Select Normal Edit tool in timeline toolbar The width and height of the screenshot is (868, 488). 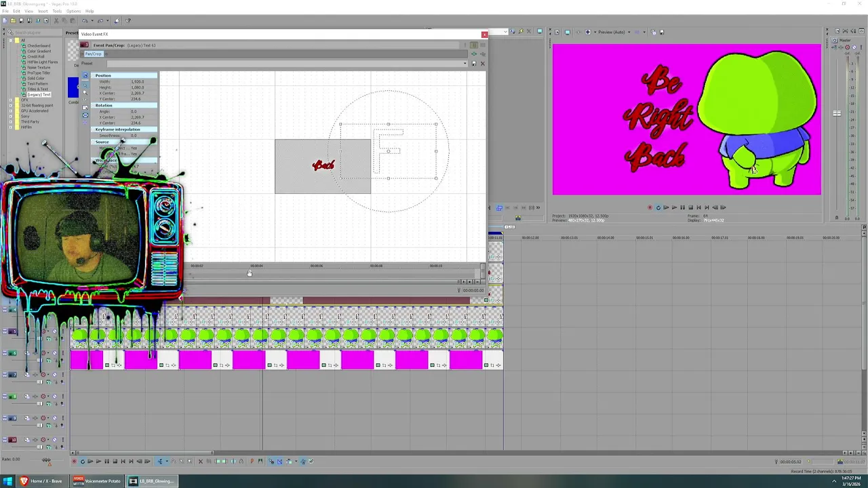160,462
